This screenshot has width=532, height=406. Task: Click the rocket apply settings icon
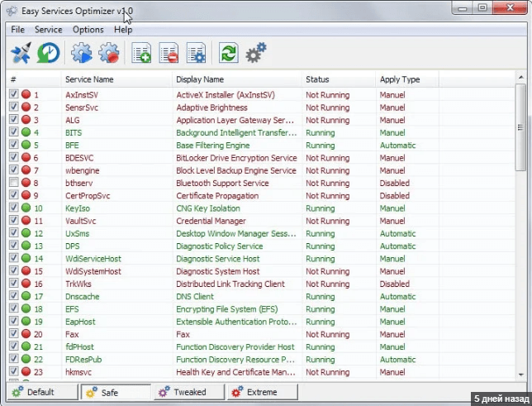point(21,53)
